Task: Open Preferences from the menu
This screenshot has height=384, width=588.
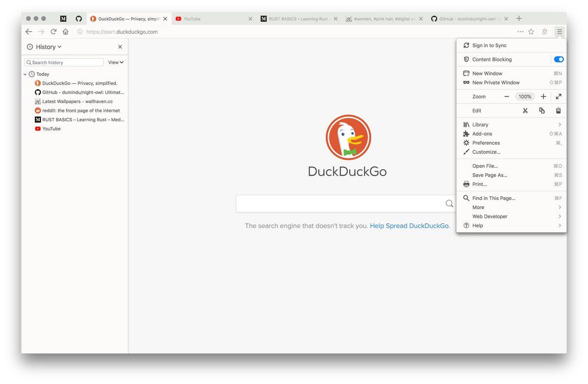Action: pos(511,143)
